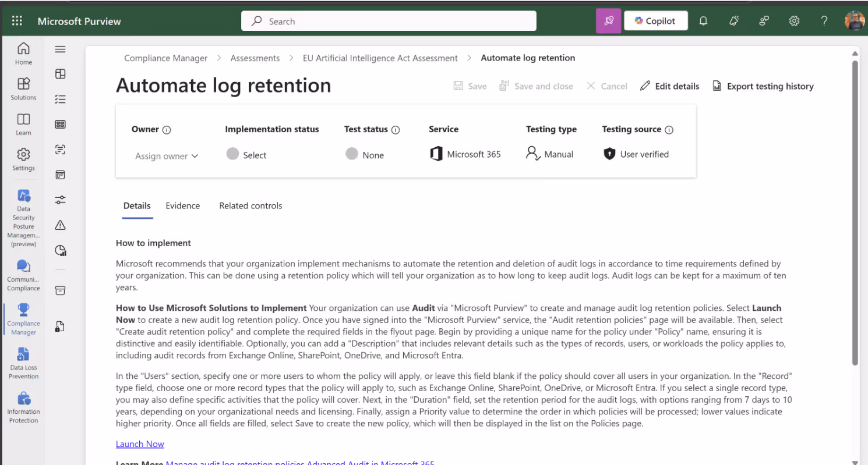Click the Search box
868x465 pixels.
pos(389,21)
